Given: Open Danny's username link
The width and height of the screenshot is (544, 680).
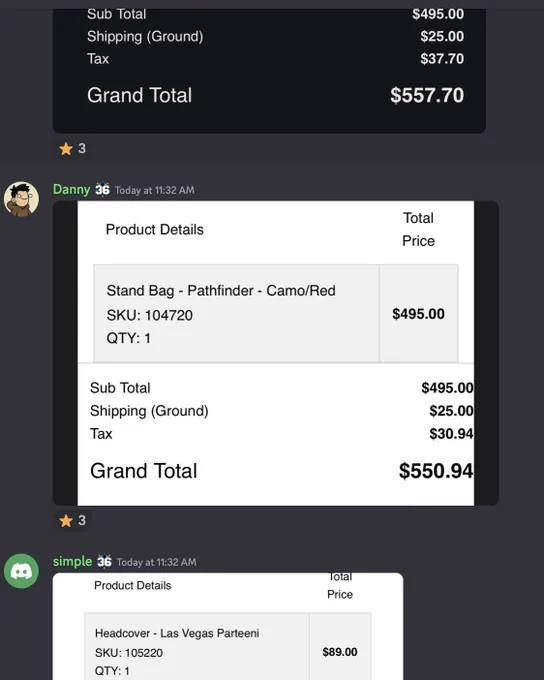Looking at the screenshot, I should (x=72, y=190).
